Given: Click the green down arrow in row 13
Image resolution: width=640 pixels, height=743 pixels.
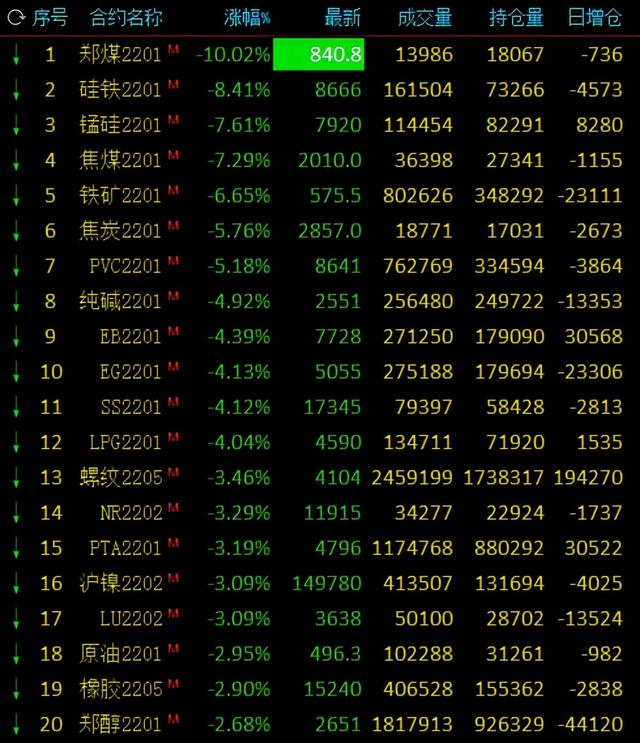Looking at the screenshot, I should pyautogui.click(x=16, y=477).
